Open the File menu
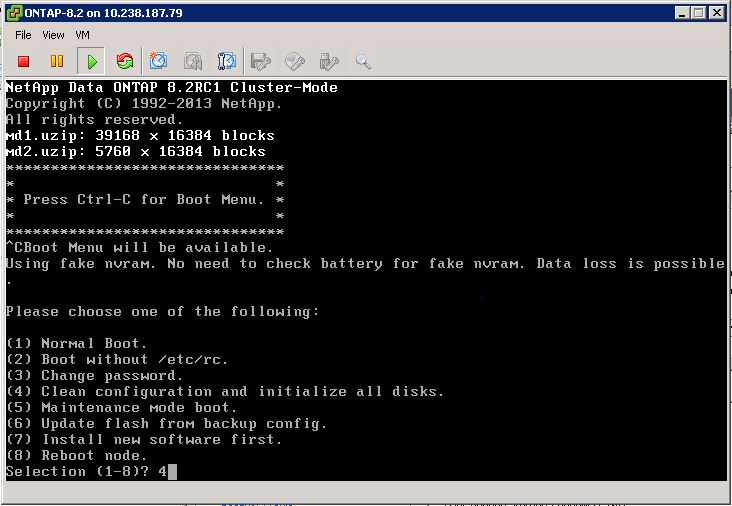This screenshot has height=506, width=732. (23, 35)
